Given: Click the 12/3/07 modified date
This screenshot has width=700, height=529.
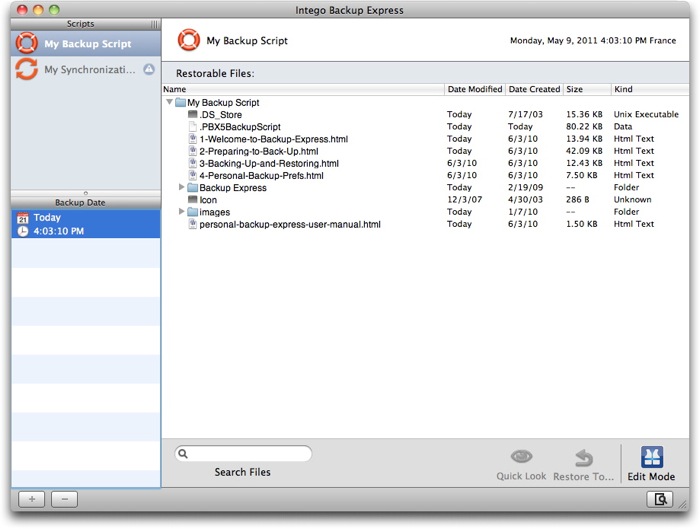Looking at the screenshot, I should (464, 200).
